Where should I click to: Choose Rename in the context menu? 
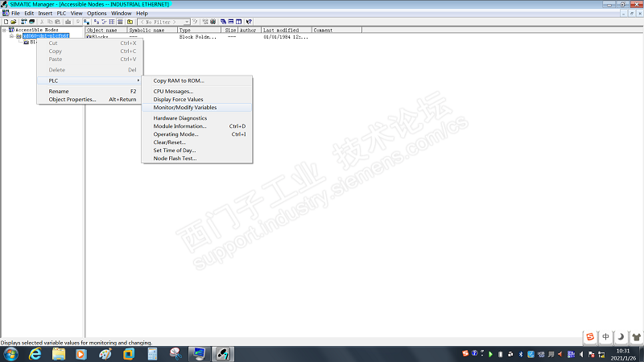click(x=89, y=91)
